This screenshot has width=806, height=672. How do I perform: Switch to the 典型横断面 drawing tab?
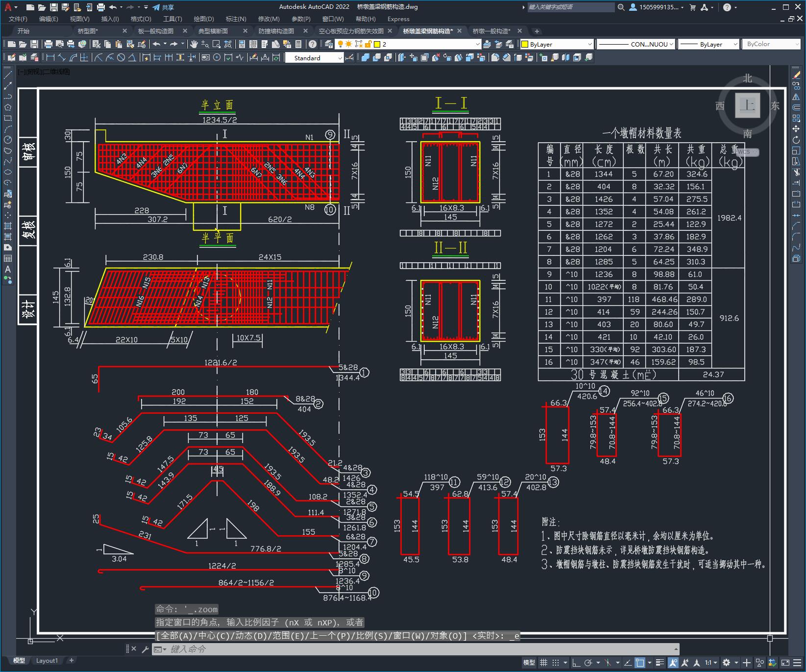213,31
